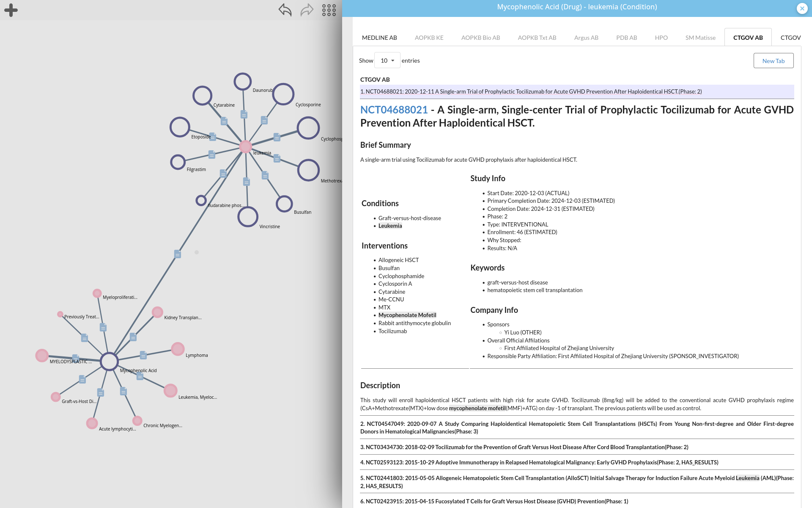Click the undo arrow icon

point(285,10)
